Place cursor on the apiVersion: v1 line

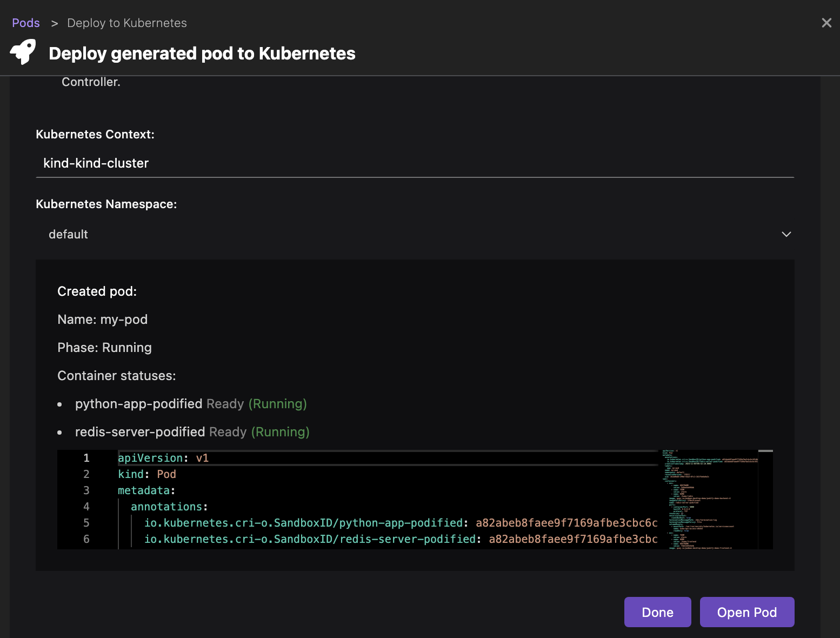point(163,458)
